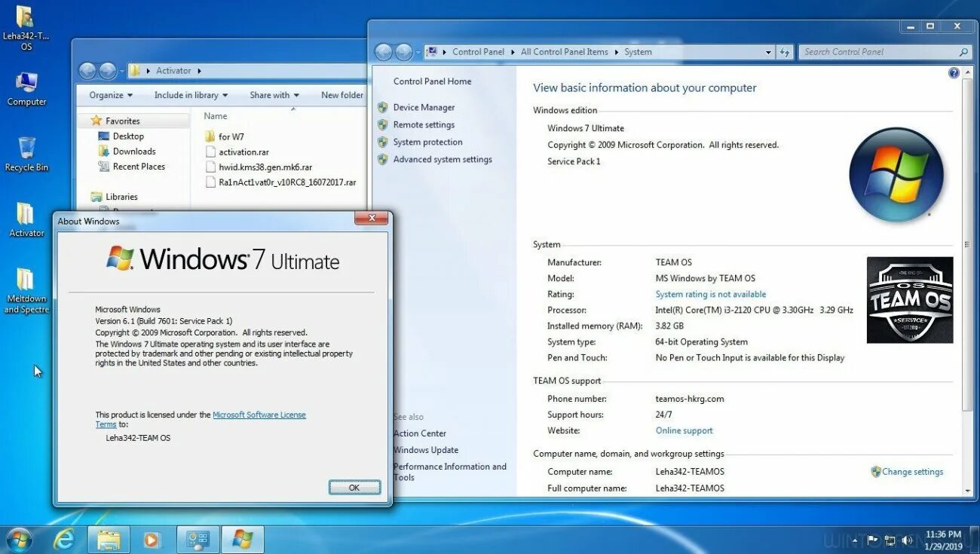Select Favorites in navigation pane
The width and height of the screenshot is (980, 554).
122,121
